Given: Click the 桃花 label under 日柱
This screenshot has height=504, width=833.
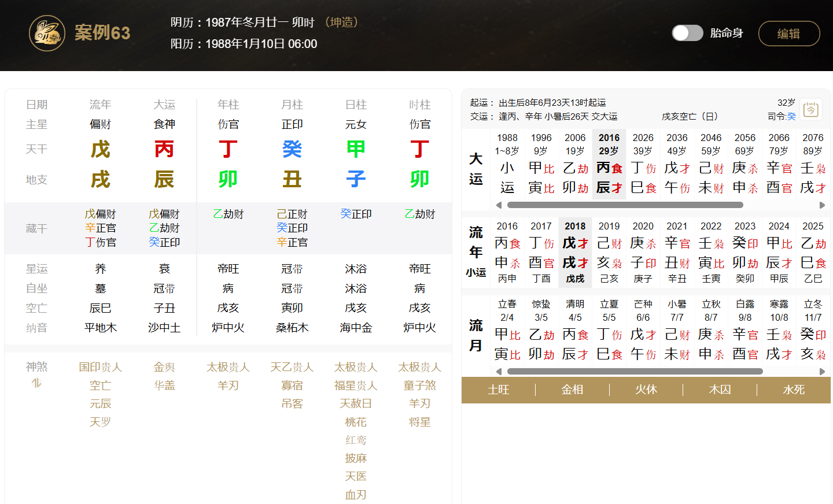Looking at the screenshot, I should pos(356,422).
